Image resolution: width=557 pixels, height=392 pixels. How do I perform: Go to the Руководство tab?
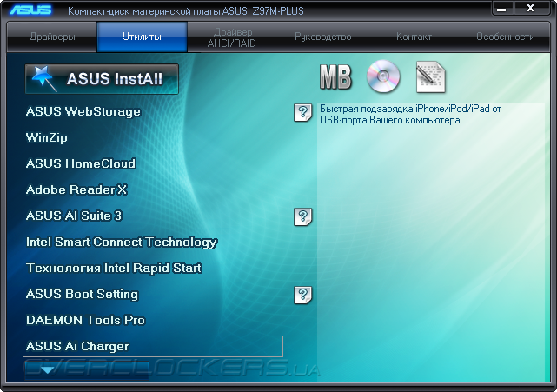(323, 37)
